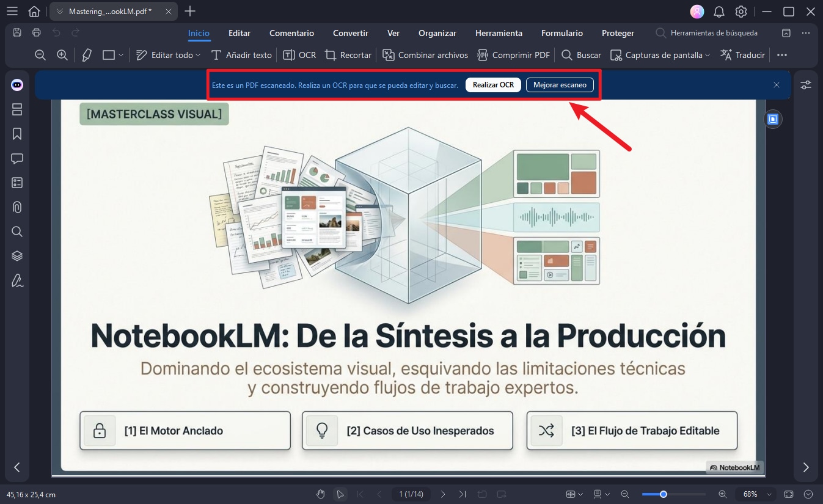Click the Print icon
The height and width of the screenshot is (504, 823).
tap(37, 33)
